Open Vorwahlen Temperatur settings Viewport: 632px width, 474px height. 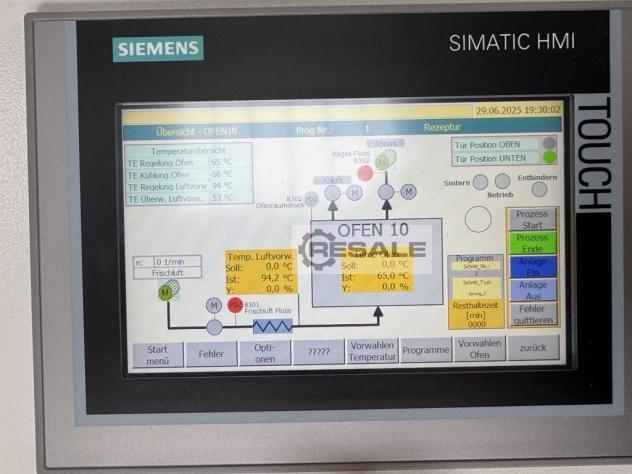(372, 350)
